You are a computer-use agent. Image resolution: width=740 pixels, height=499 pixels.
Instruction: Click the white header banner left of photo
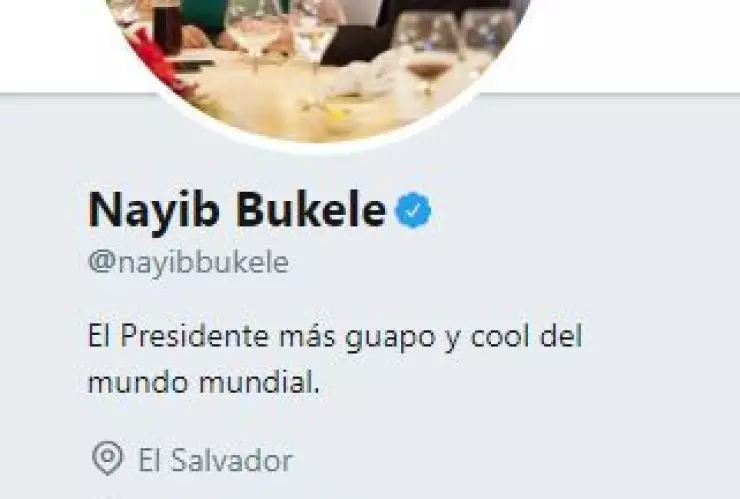[x=52, y=46]
